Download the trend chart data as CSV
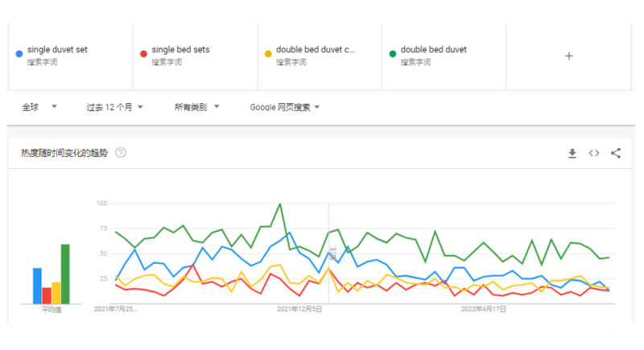Viewport: 644px width, 350px height. tap(572, 153)
